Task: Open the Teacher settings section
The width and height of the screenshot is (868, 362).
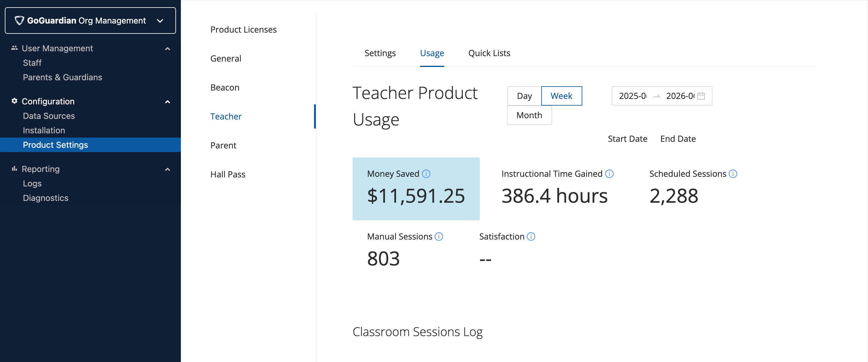Action: pos(226,117)
